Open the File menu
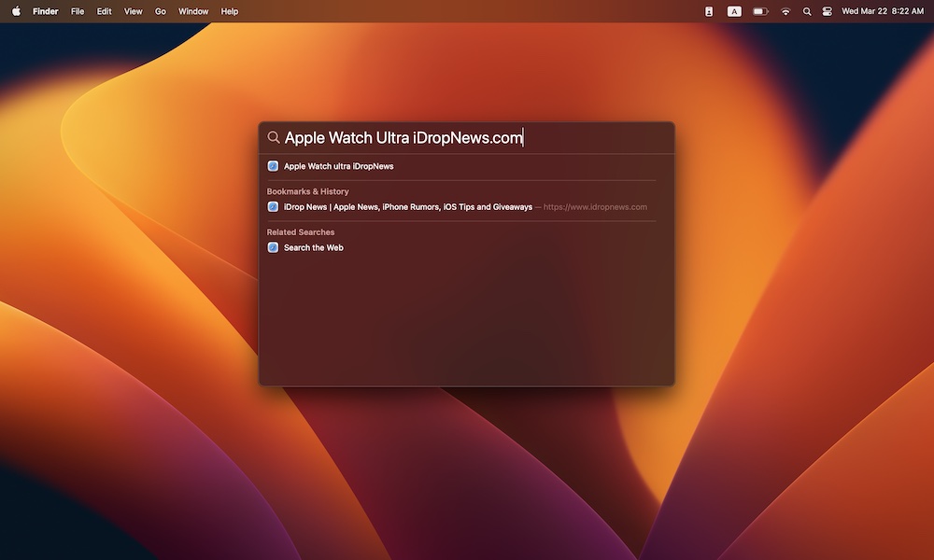Viewport: 934px width, 560px height. pyautogui.click(x=78, y=11)
